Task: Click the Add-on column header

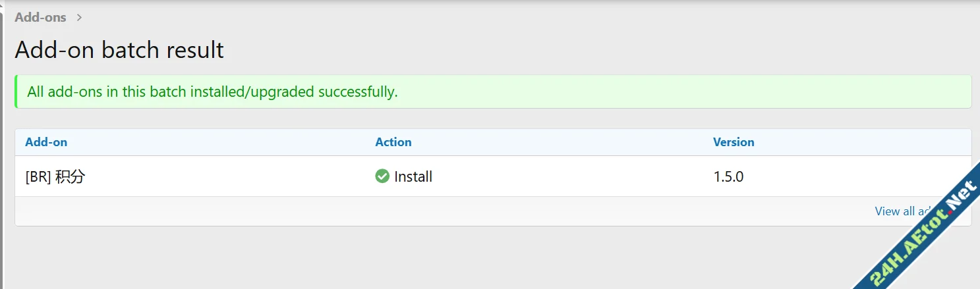Action: [x=46, y=142]
